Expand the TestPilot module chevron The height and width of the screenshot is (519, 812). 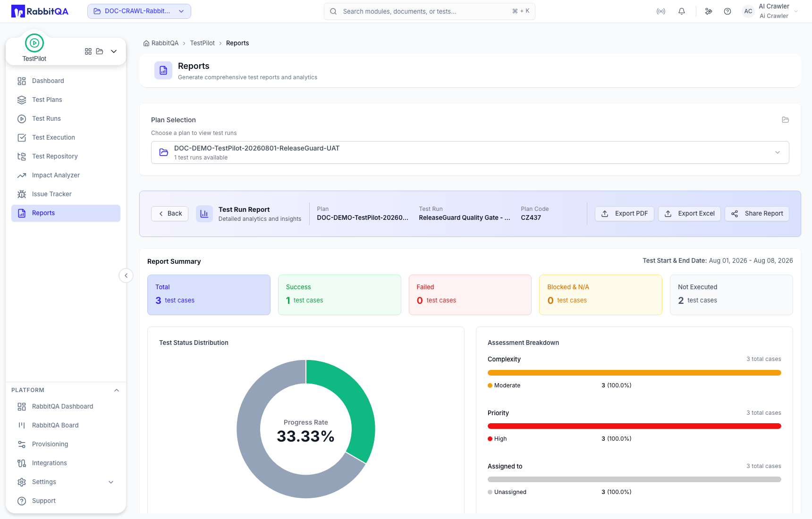[x=114, y=51]
